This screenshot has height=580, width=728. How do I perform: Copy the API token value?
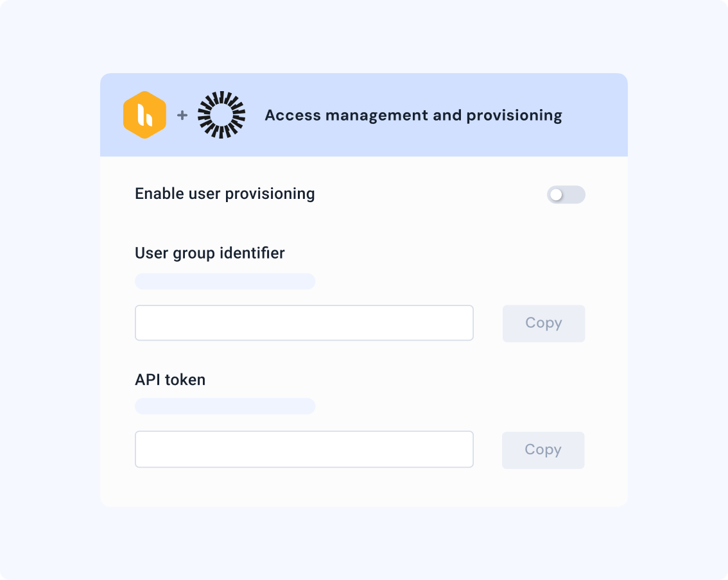[x=543, y=449]
